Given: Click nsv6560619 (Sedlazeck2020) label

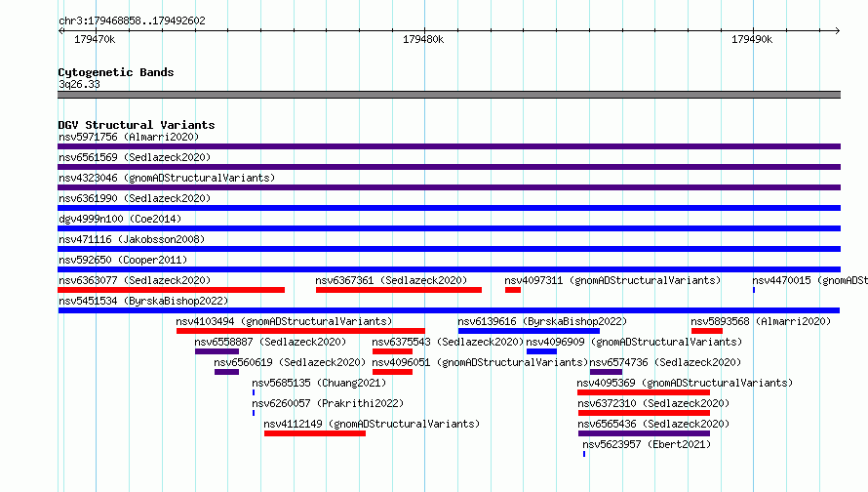Looking at the screenshot, I should coord(290,362).
